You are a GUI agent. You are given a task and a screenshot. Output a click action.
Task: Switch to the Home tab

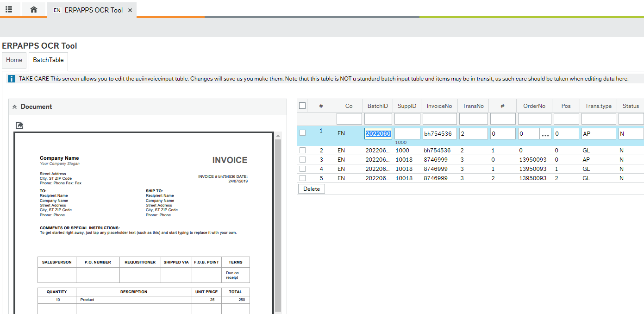tap(14, 60)
